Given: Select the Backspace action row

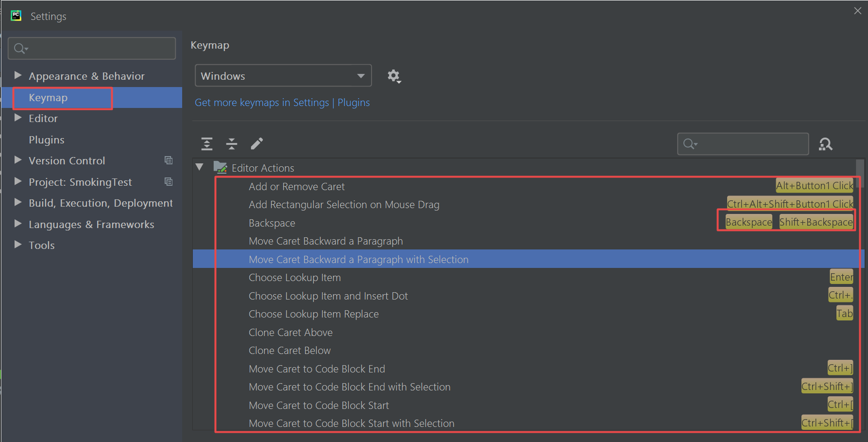Looking at the screenshot, I should (528, 223).
